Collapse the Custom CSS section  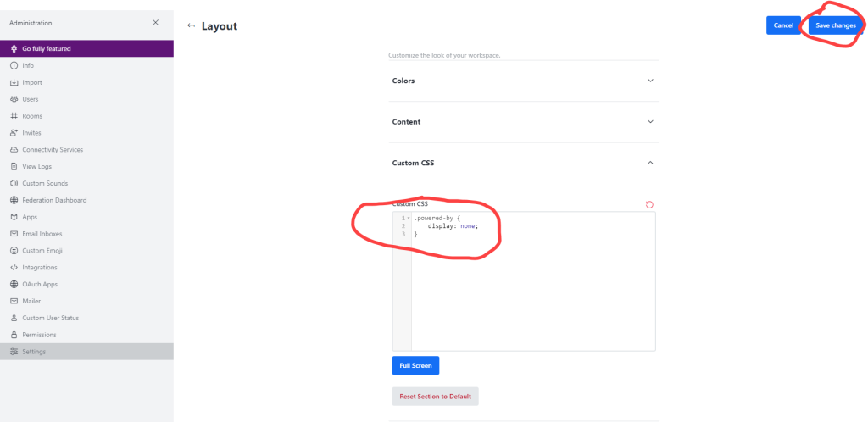click(650, 162)
